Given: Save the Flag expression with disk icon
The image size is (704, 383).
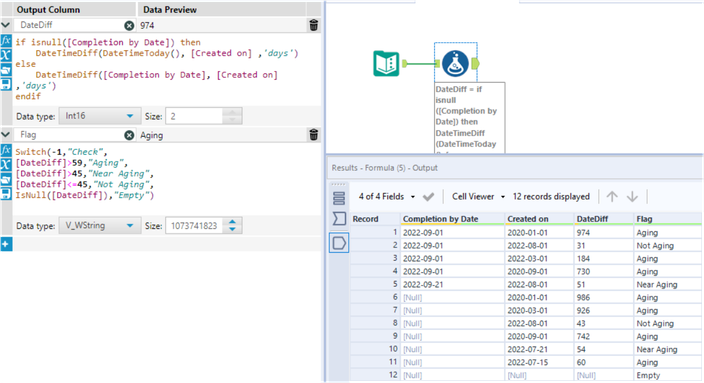Looking at the screenshot, I should [6, 194].
